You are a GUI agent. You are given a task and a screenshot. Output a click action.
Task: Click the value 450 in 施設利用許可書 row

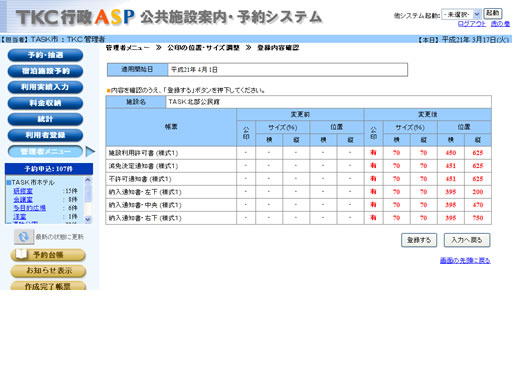tap(451, 153)
